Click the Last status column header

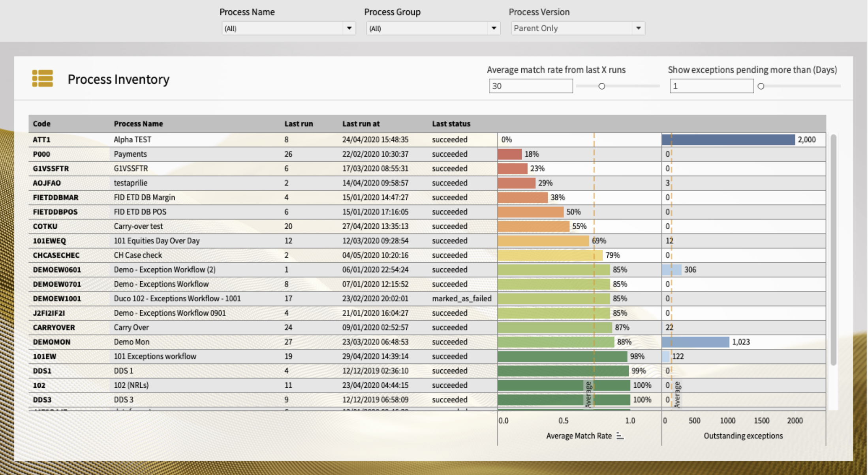coord(451,124)
